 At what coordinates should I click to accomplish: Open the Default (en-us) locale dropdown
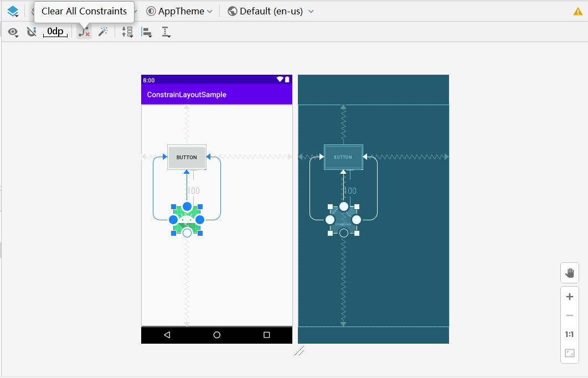point(270,11)
